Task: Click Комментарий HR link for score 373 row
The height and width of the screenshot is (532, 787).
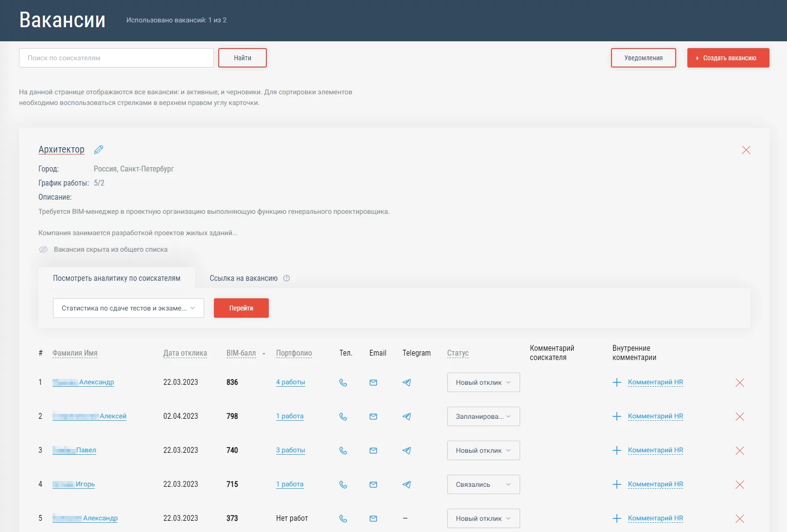Action: 655,518
